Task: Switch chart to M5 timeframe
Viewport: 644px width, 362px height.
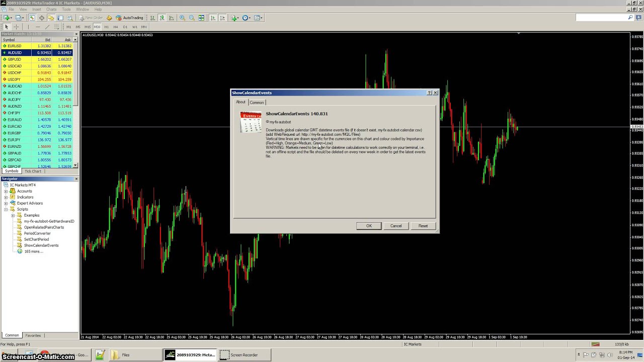Action: pyautogui.click(x=78, y=27)
